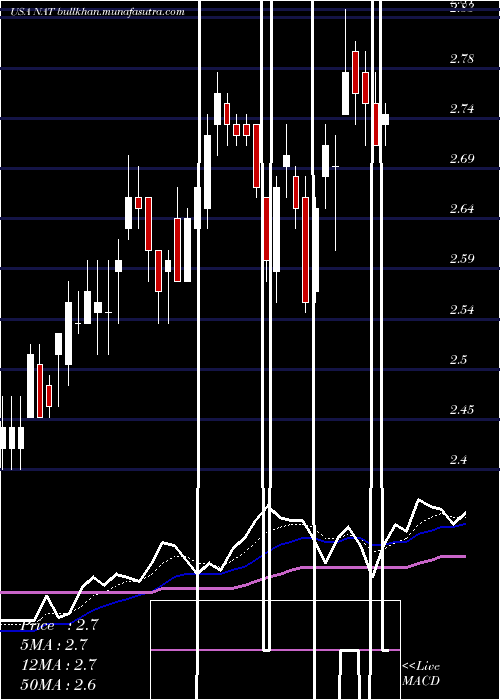Click the '<<Live MACD' label
Viewport: 500px width, 700px height.
point(421,674)
